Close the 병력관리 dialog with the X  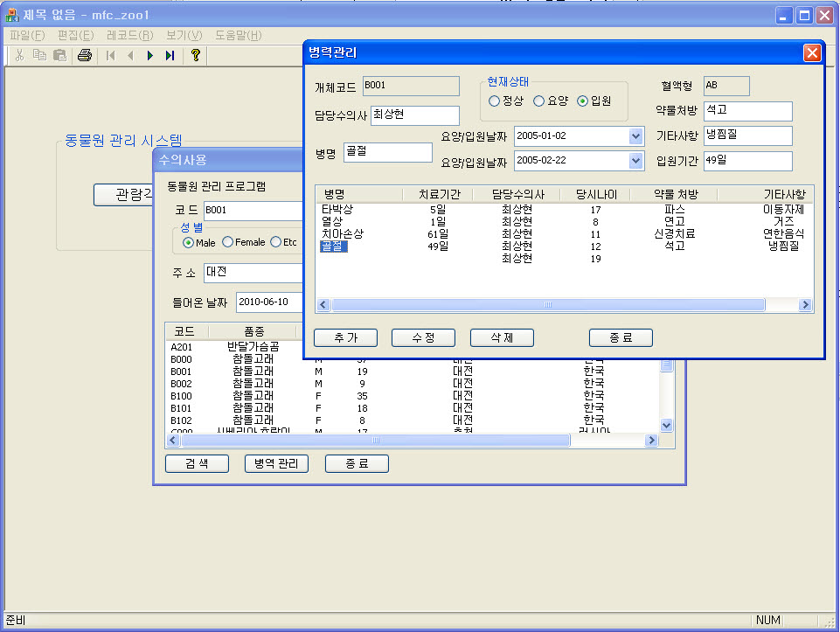[x=812, y=52]
